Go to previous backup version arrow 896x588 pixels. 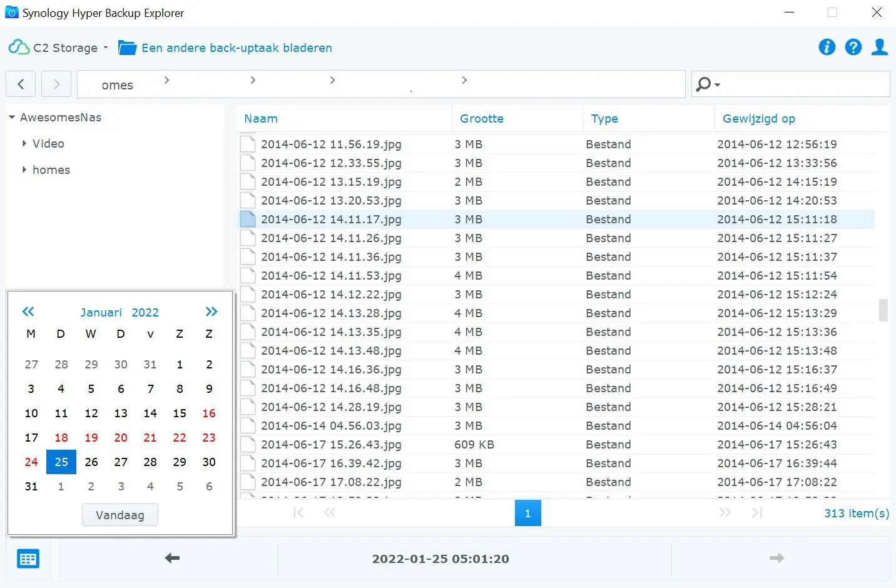(172, 558)
